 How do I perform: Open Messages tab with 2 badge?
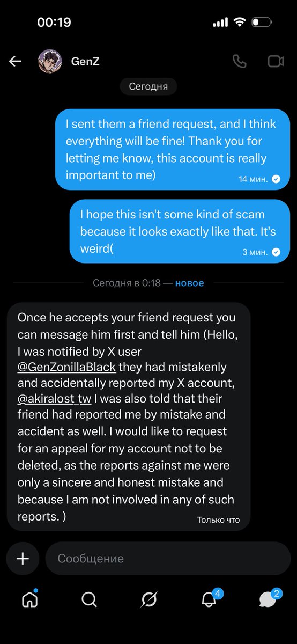click(269, 598)
